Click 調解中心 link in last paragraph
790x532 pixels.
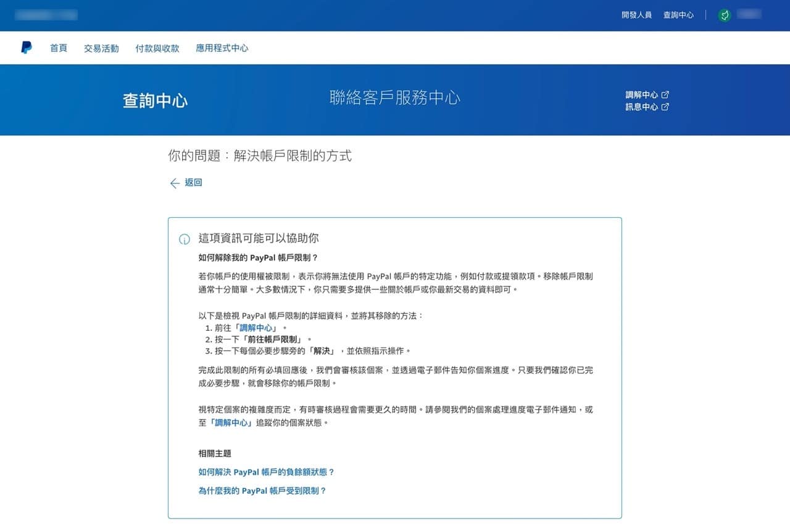[231, 423]
